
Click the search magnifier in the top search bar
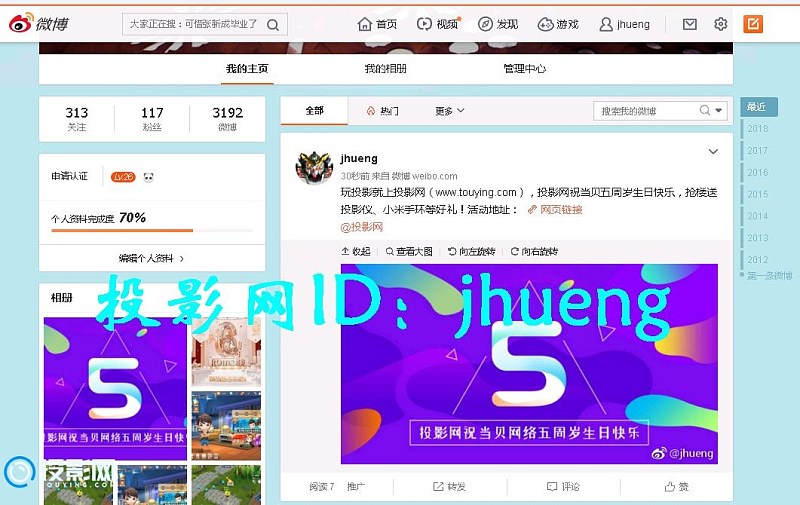tap(273, 24)
